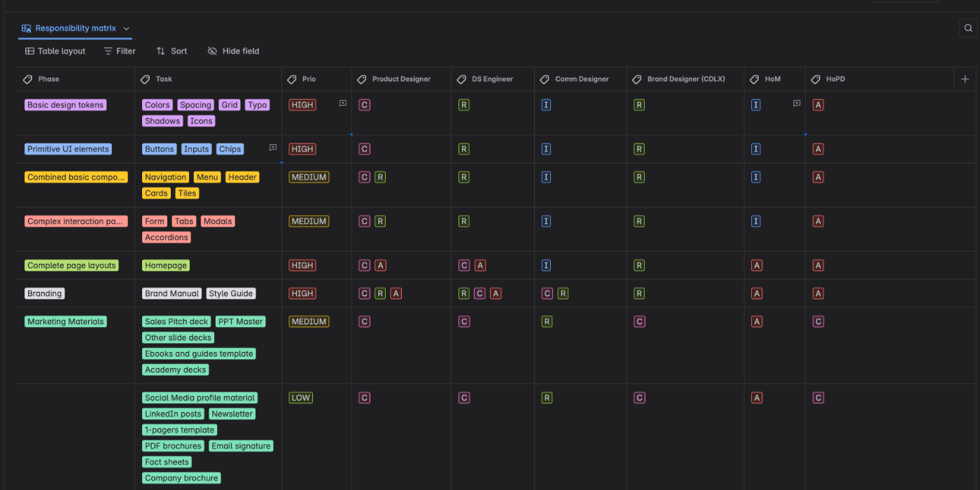980x490 pixels.
Task: Open comment icon in Primitive UI elements Task cell
Action: 273,148
